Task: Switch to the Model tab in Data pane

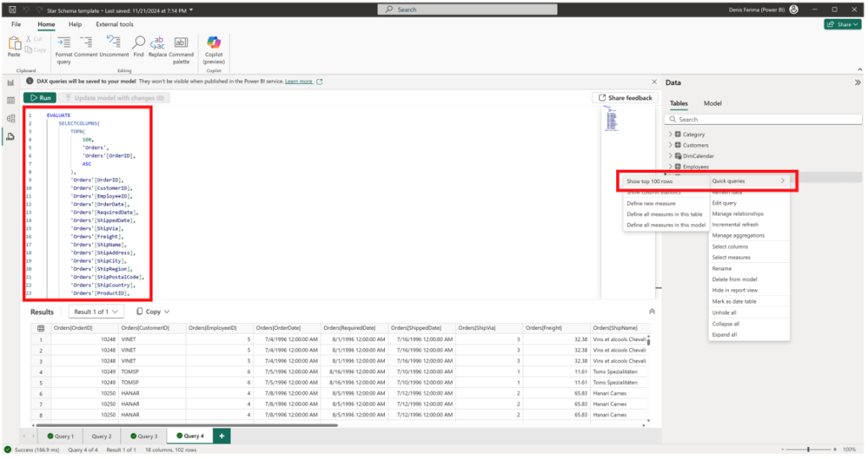Action: pos(713,104)
